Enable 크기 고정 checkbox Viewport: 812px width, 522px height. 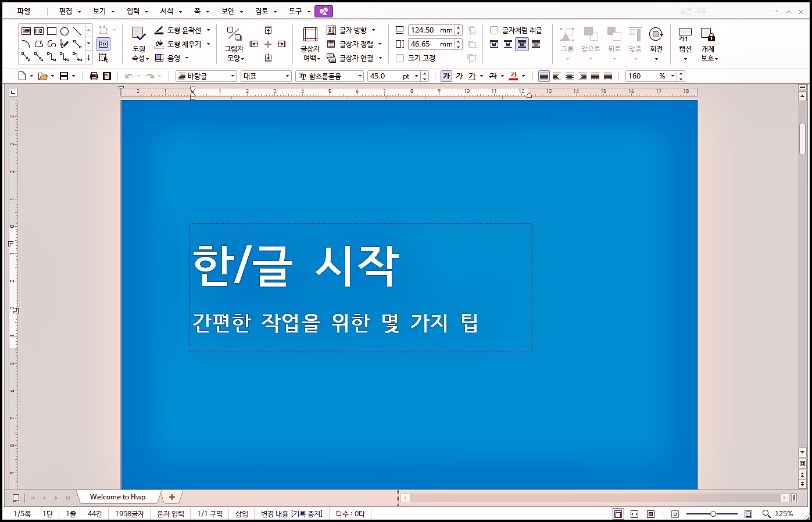click(400, 58)
